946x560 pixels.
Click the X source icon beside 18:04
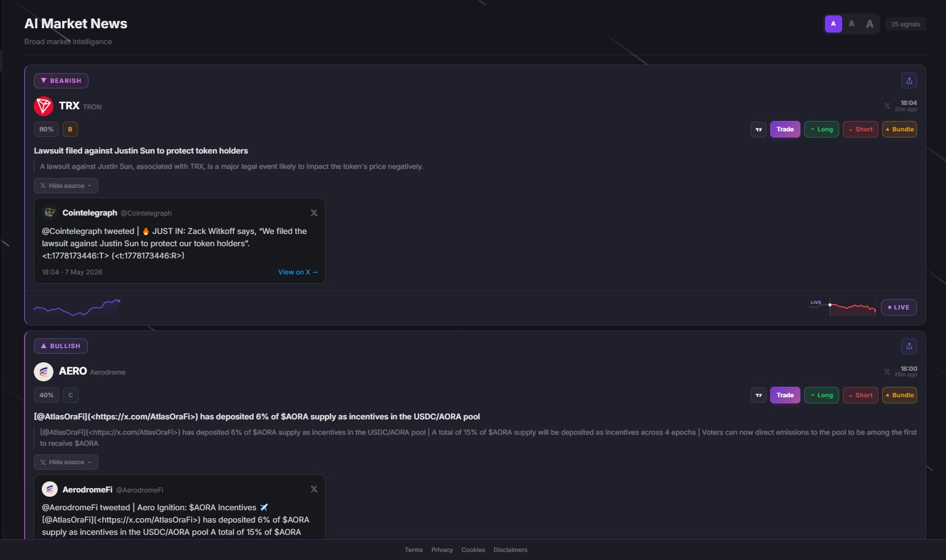887,106
